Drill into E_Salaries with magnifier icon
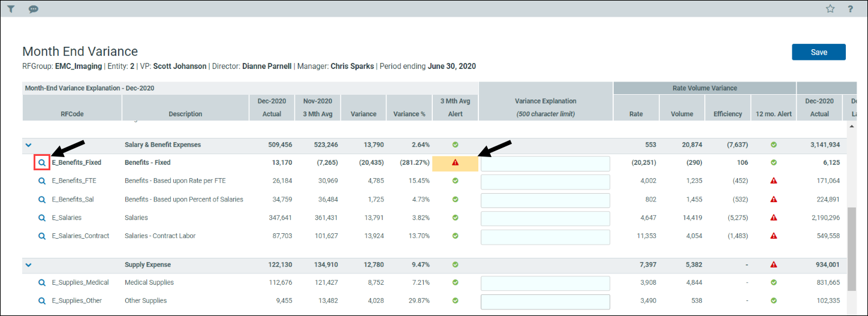Screen dimensions: 868x316 (x=42, y=218)
